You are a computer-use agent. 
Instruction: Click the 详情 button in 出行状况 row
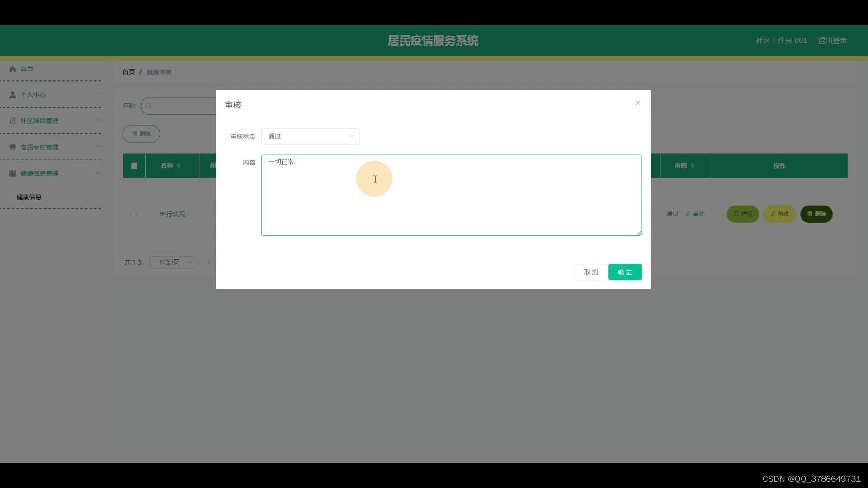tap(743, 214)
